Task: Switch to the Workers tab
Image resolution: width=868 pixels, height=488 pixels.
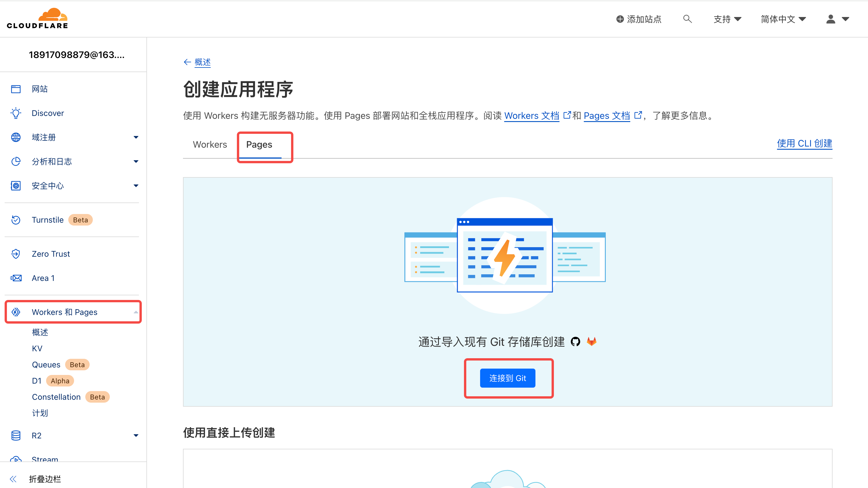Action: [x=210, y=145]
